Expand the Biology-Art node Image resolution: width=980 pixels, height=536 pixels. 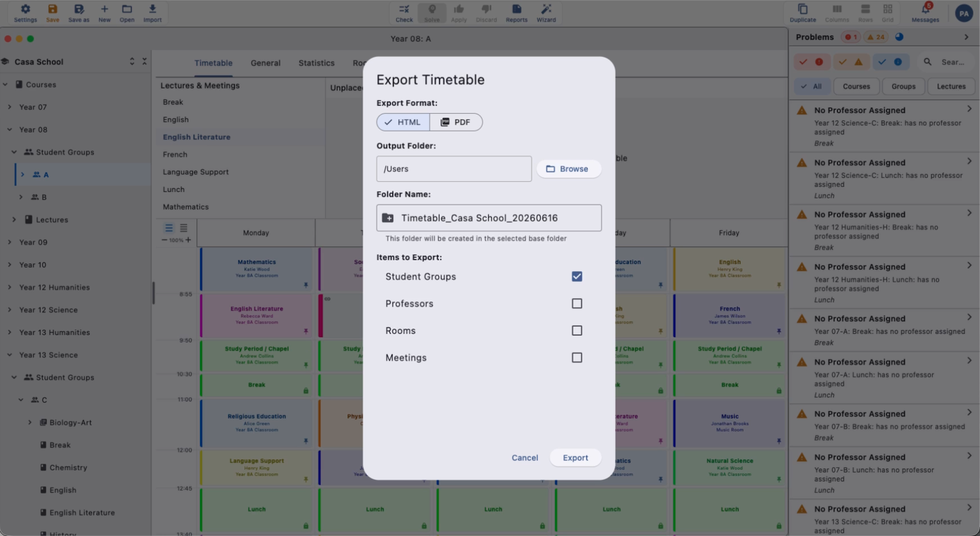(x=30, y=423)
